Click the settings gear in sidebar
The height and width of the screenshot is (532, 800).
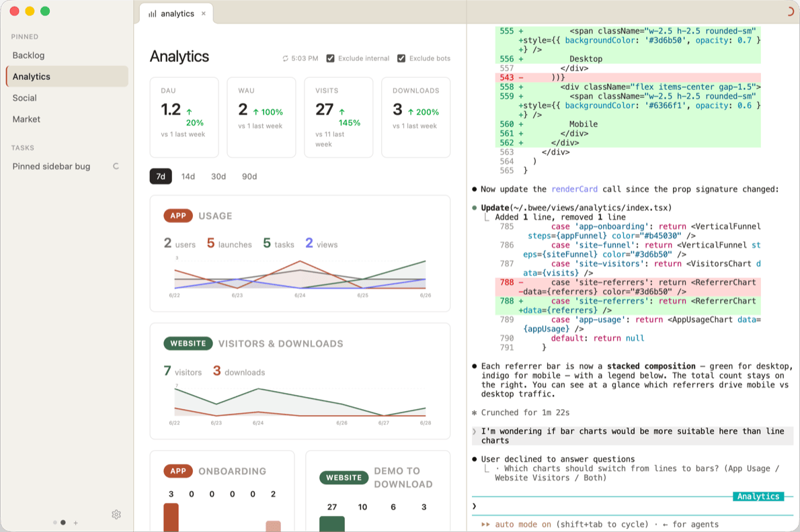[116, 515]
